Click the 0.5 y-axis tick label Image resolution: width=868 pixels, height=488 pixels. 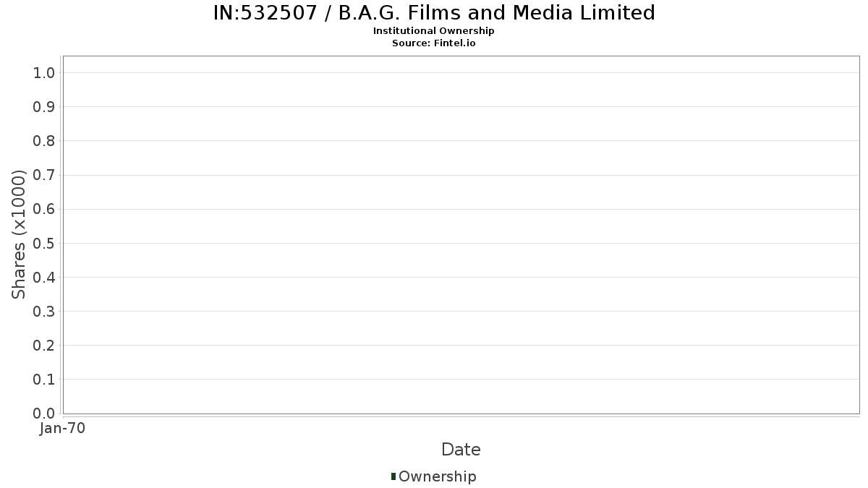click(44, 243)
